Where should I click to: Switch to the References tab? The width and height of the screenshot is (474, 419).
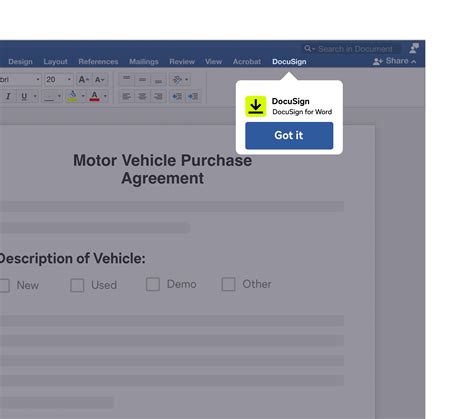98,62
